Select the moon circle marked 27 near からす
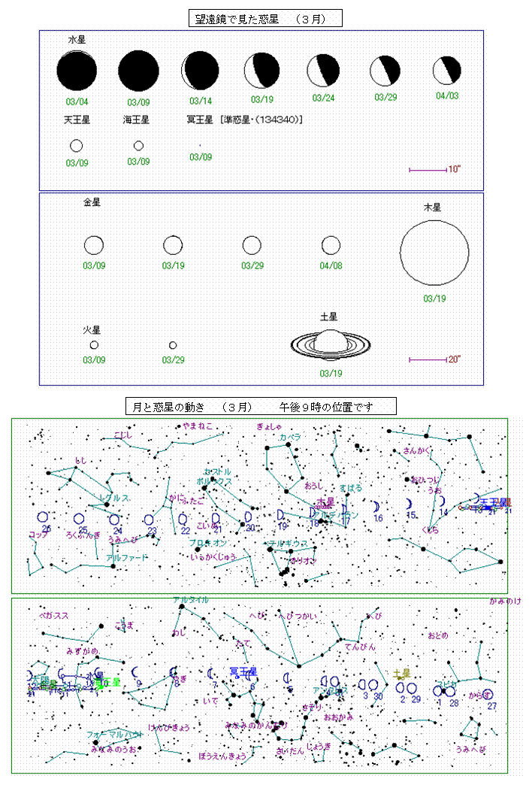 tap(488, 694)
